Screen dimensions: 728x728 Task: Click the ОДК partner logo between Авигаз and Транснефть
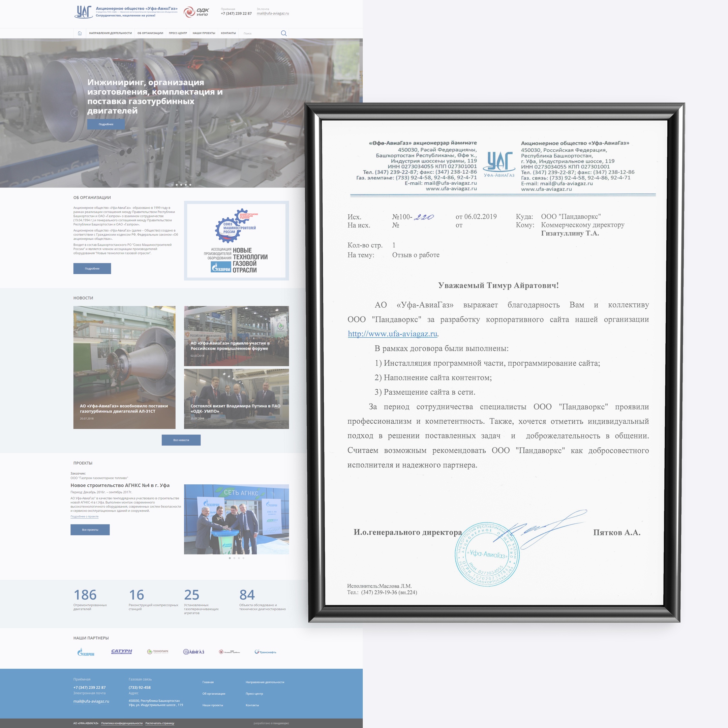pos(229,652)
